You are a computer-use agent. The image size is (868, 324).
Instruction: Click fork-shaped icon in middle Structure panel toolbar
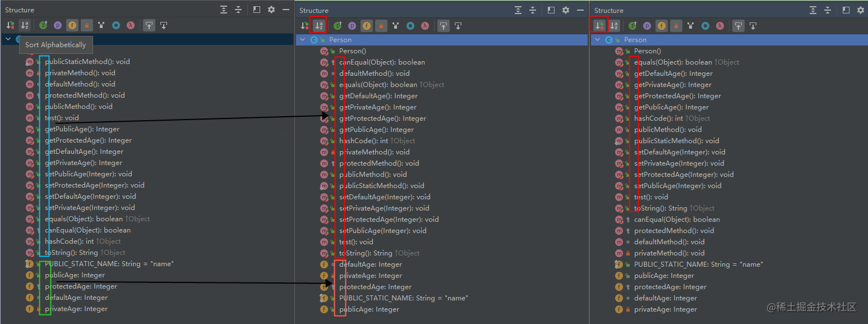[x=396, y=25]
